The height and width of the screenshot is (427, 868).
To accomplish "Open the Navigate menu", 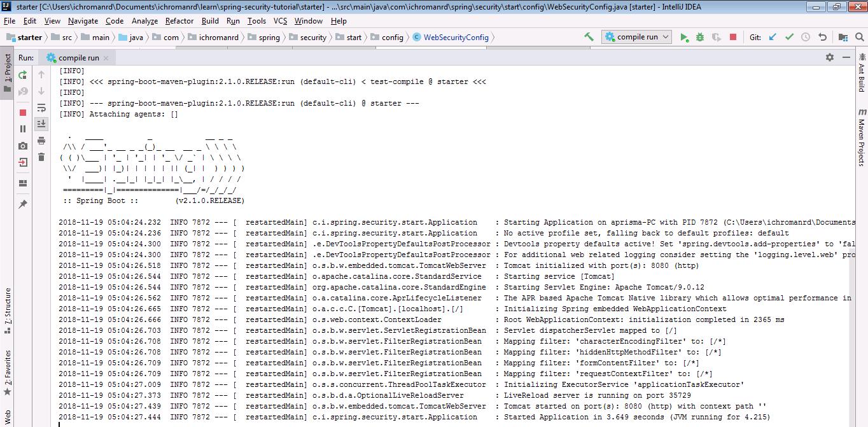I will (x=83, y=20).
